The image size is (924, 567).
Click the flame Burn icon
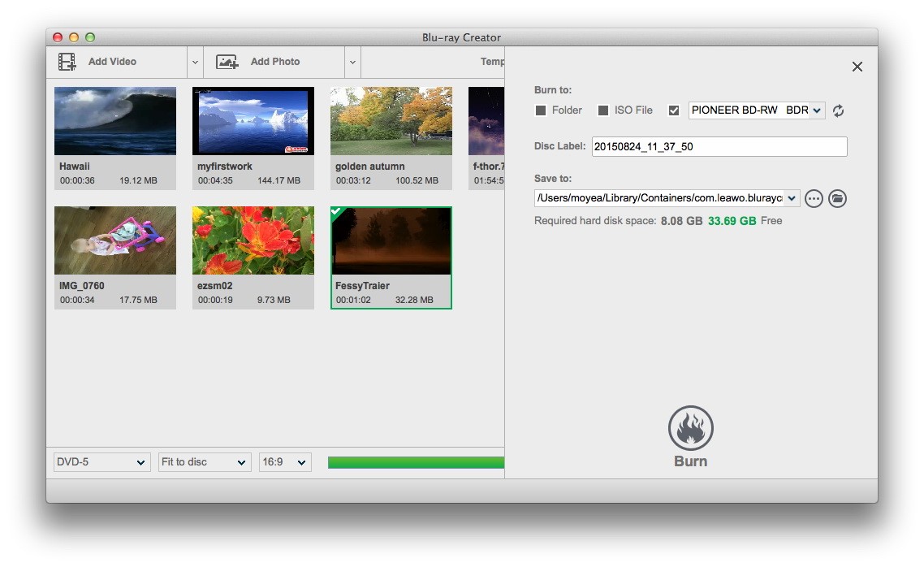[x=690, y=428]
